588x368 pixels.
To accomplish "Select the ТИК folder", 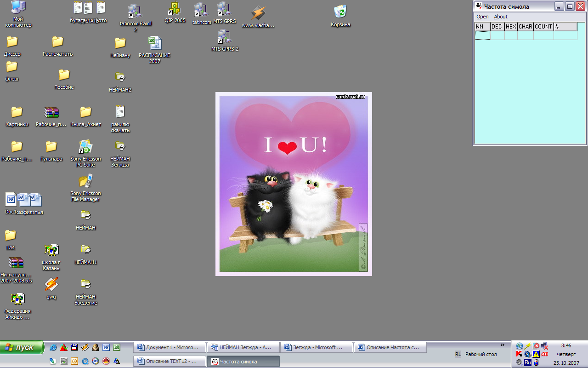I will [x=11, y=240].
